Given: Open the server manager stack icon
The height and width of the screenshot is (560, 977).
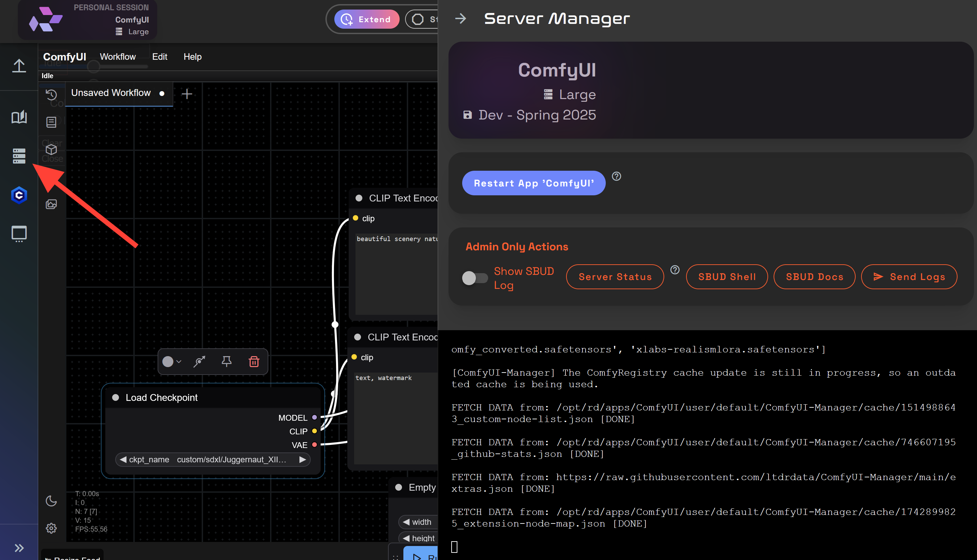Looking at the screenshot, I should pos(19,156).
